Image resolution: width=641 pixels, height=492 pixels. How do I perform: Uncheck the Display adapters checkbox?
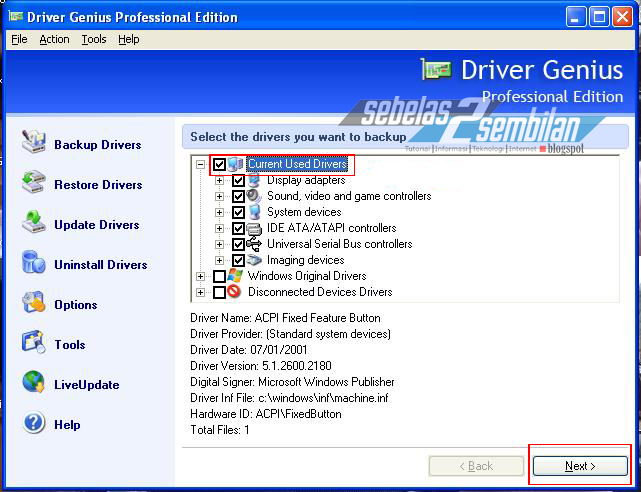coord(238,181)
